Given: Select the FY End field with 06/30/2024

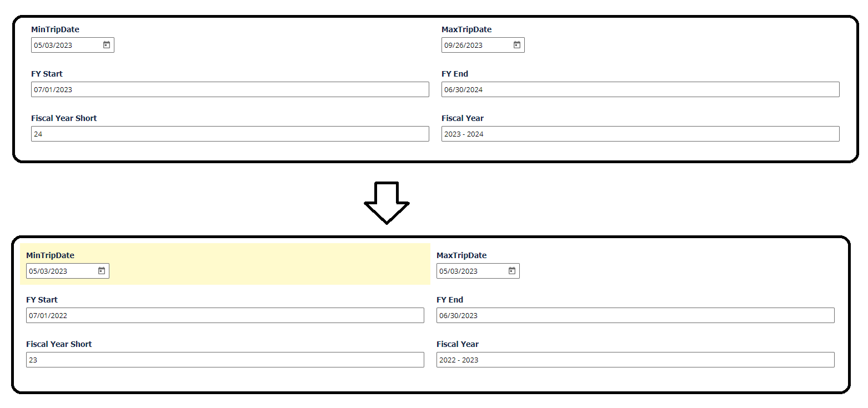Looking at the screenshot, I should pos(640,89).
